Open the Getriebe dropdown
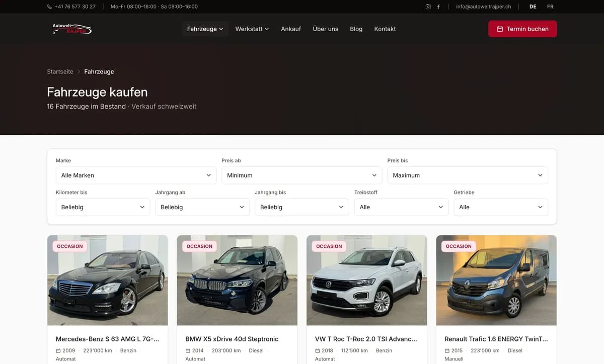This screenshot has width=604, height=364. (501, 207)
